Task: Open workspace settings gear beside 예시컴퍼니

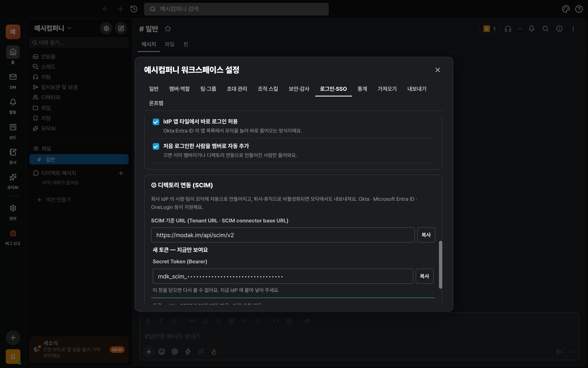Action: (106, 28)
